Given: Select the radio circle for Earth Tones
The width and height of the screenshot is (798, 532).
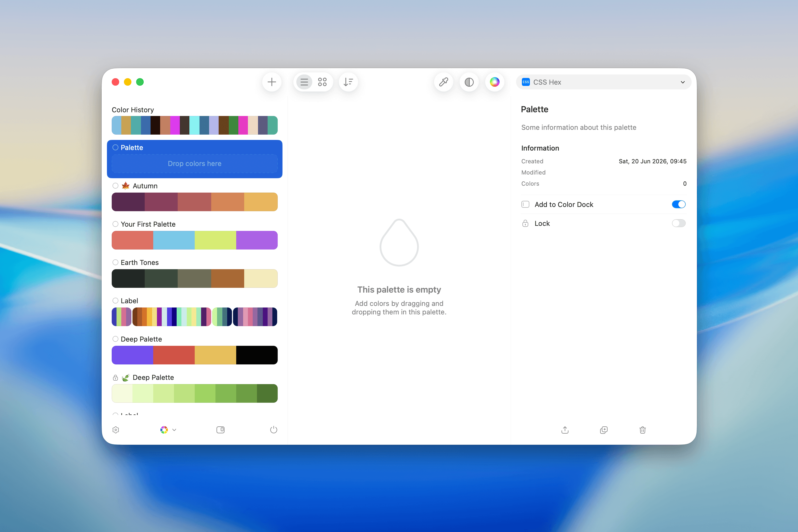Looking at the screenshot, I should point(115,262).
